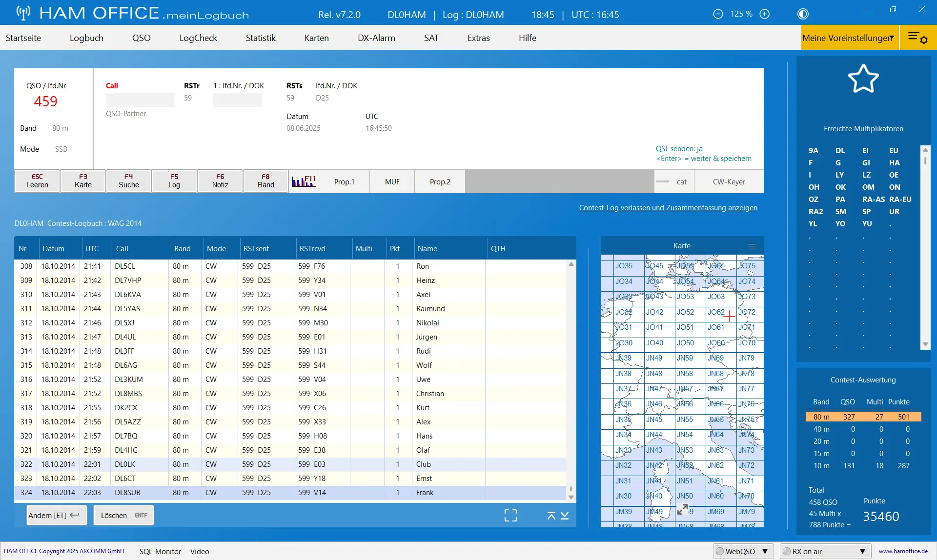Open the DX-Alarm menu
The image size is (937, 560).
click(x=376, y=38)
